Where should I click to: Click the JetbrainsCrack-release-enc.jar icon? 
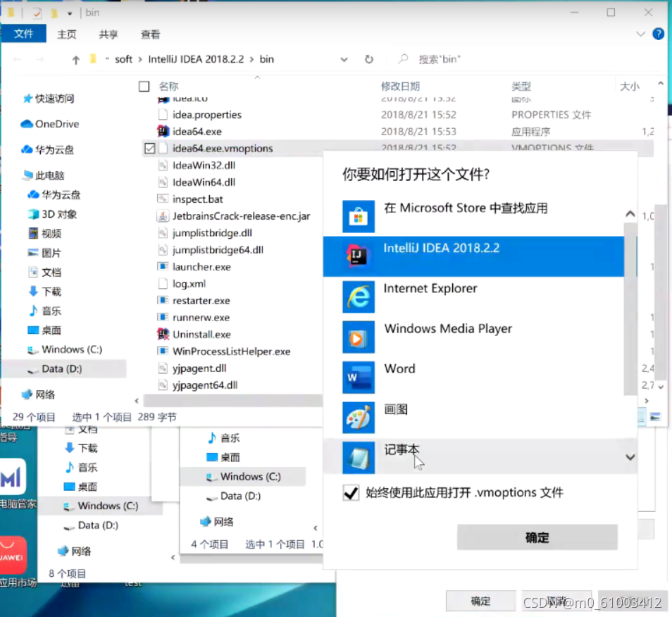point(163,216)
